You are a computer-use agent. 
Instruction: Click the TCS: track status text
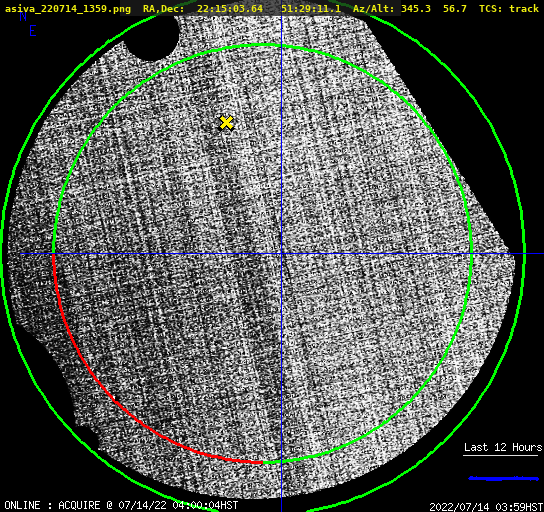[x=509, y=9]
